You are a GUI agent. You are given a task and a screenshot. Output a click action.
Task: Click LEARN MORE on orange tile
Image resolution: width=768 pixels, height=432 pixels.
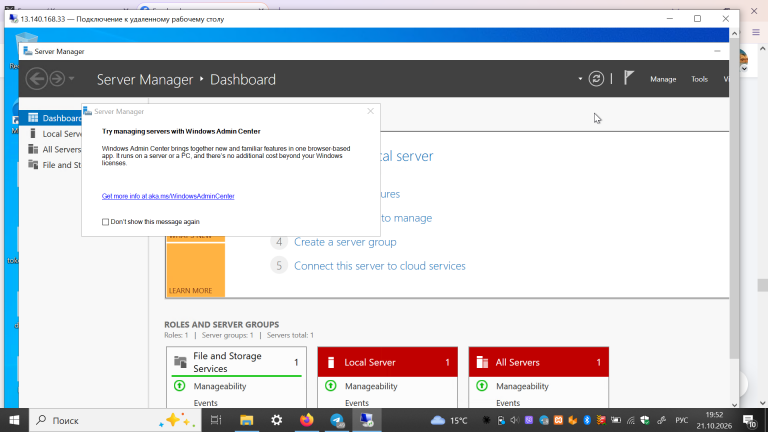point(191,290)
